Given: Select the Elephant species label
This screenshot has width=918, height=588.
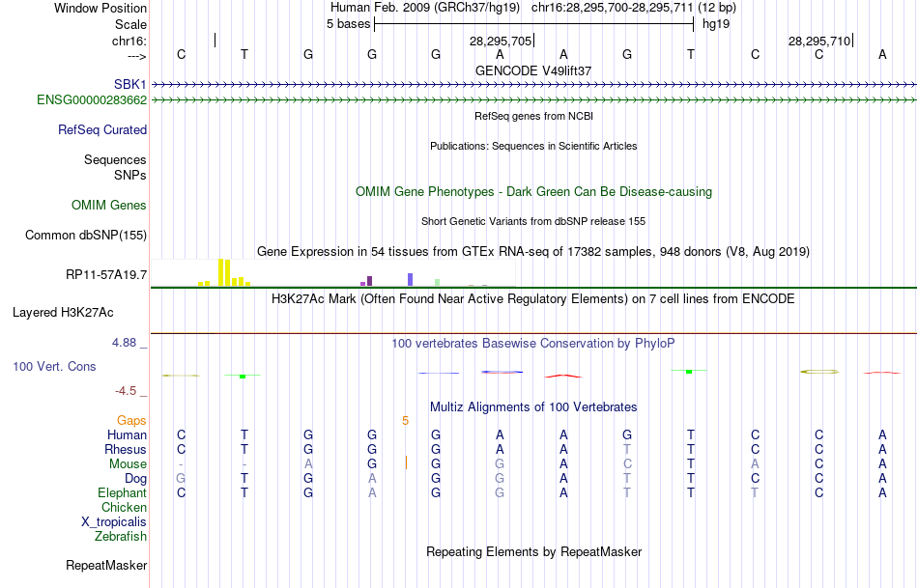Looking at the screenshot, I should 122,492.
